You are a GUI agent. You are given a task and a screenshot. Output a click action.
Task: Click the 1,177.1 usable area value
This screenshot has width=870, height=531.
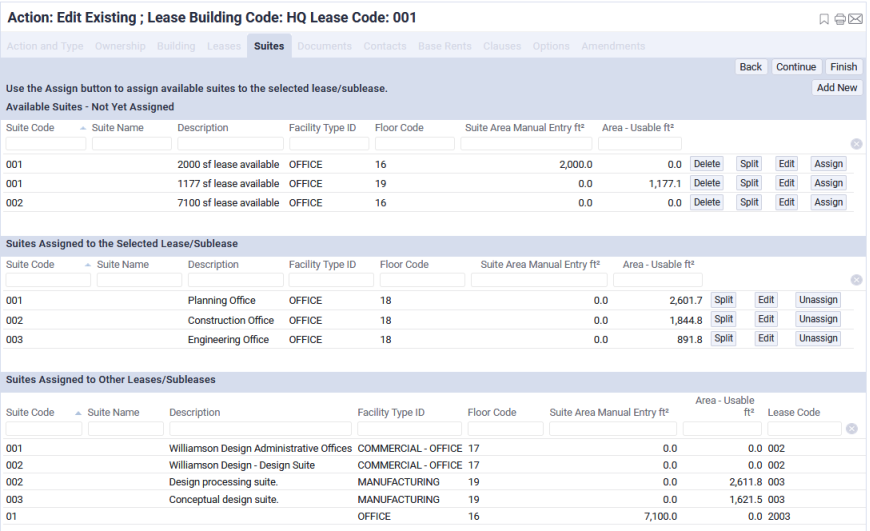(x=665, y=184)
